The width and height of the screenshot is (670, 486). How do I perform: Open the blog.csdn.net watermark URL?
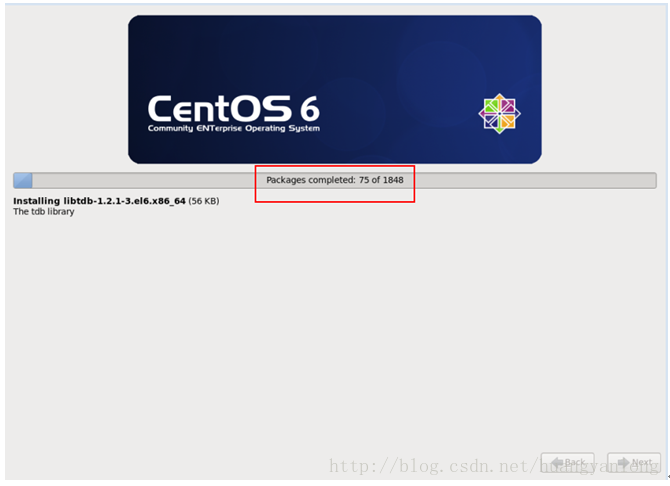click(x=494, y=466)
